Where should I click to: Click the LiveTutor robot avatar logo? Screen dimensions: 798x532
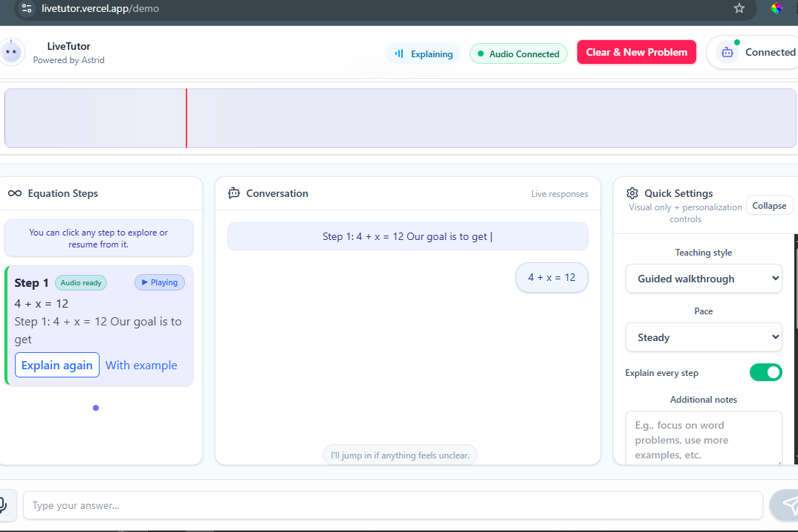[x=11, y=52]
